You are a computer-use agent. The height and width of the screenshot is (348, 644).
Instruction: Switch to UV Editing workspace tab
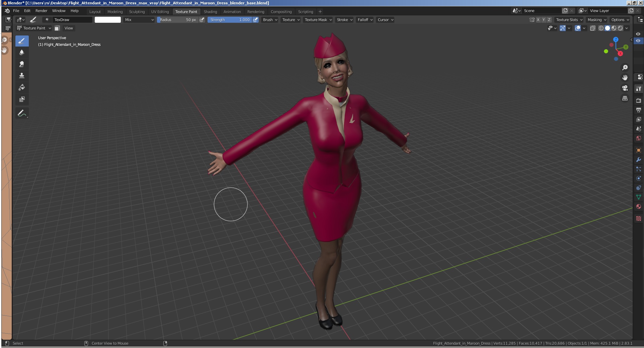pos(160,12)
